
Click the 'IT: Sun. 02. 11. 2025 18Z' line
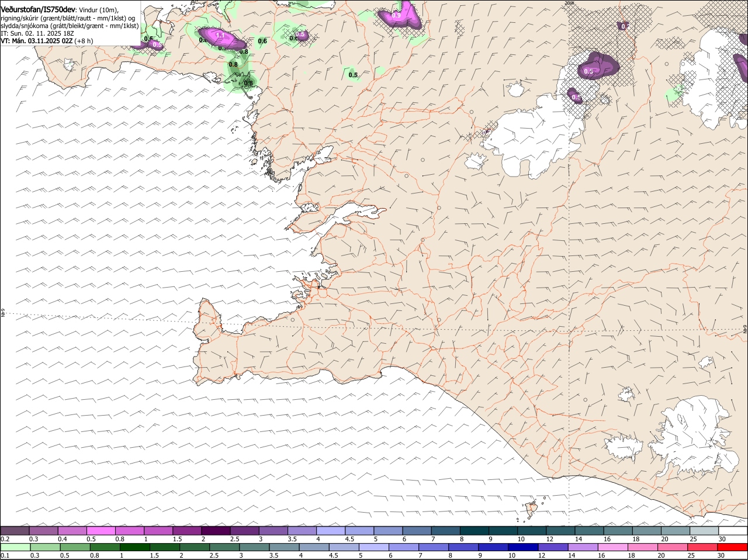point(36,33)
